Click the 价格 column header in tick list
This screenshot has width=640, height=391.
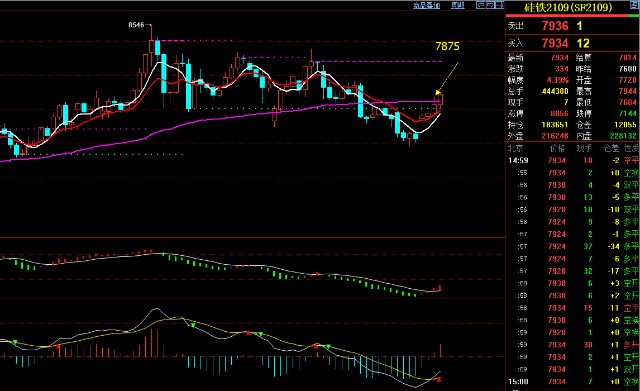pos(558,148)
